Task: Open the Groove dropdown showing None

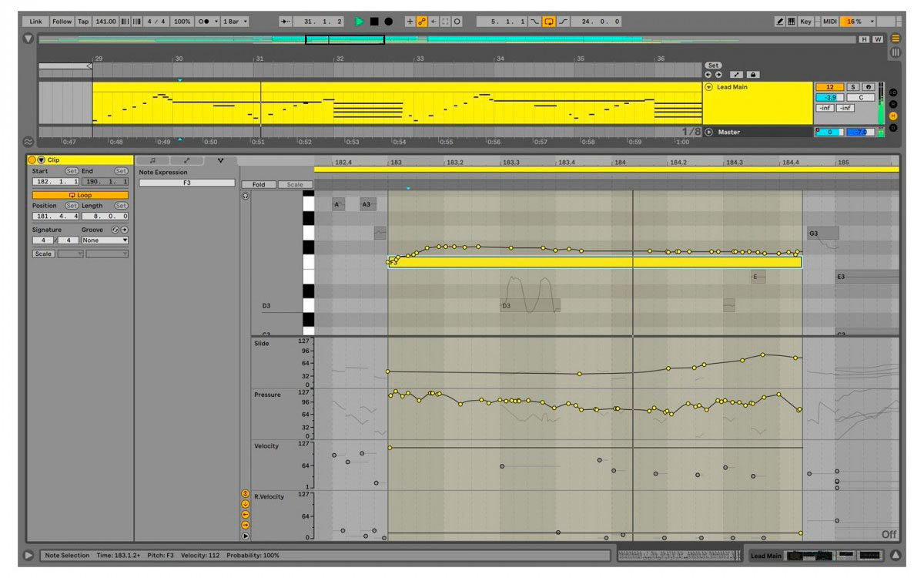Action: pyautogui.click(x=105, y=240)
